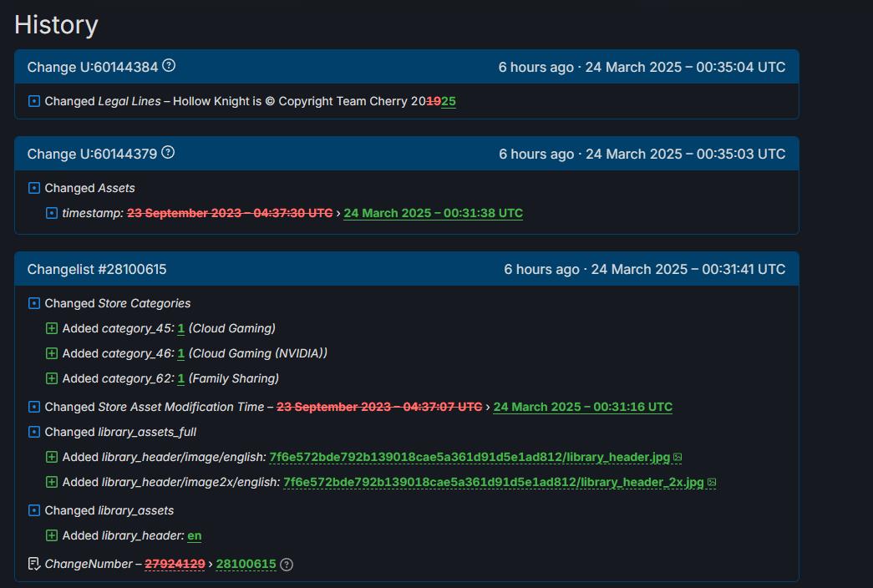Click green plus icon for category_62
The height and width of the screenshot is (588, 873).
52,378
